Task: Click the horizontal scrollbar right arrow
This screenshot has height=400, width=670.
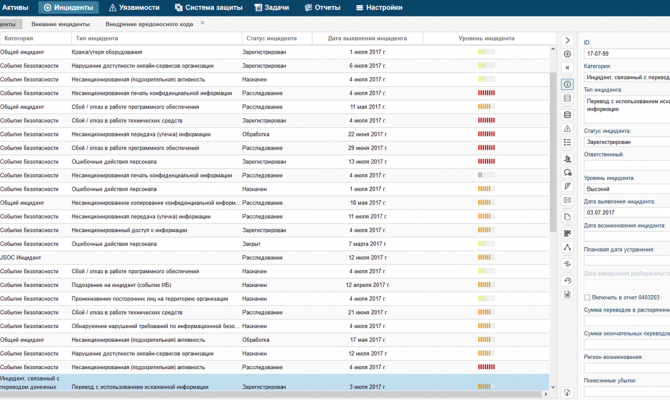Action: click(546, 394)
